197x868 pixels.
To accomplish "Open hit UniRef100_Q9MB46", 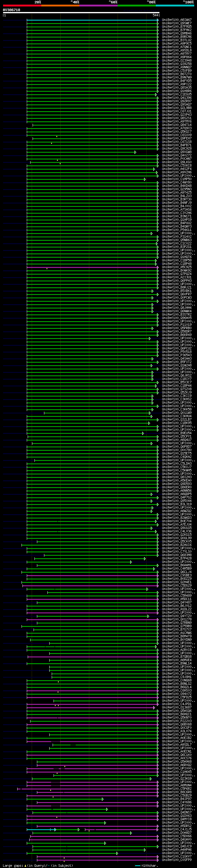I will tap(176, 33).
